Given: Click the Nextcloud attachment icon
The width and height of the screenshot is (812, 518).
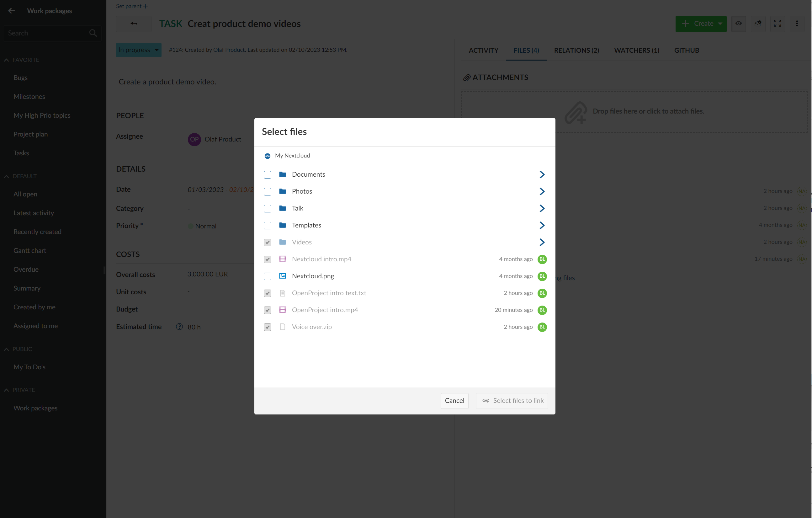Looking at the screenshot, I should click(x=268, y=155).
